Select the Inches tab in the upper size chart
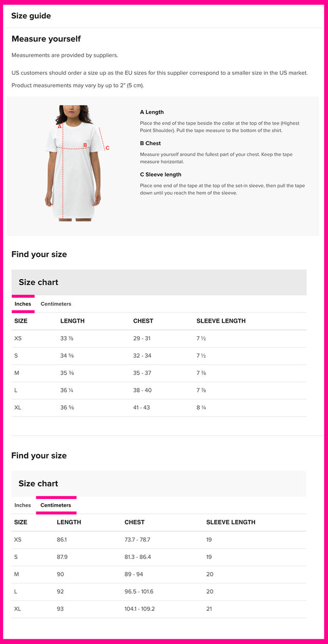The image size is (328, 644). tap(23, 304)
